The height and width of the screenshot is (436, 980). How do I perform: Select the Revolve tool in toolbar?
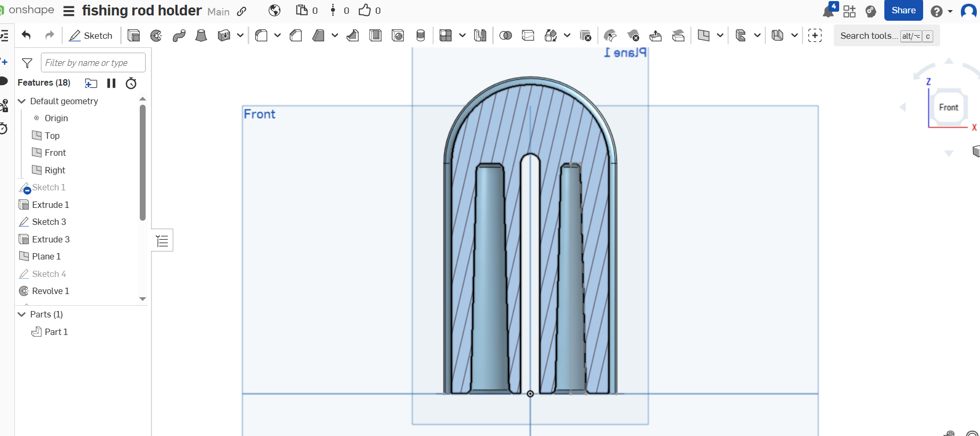(156, 36)
